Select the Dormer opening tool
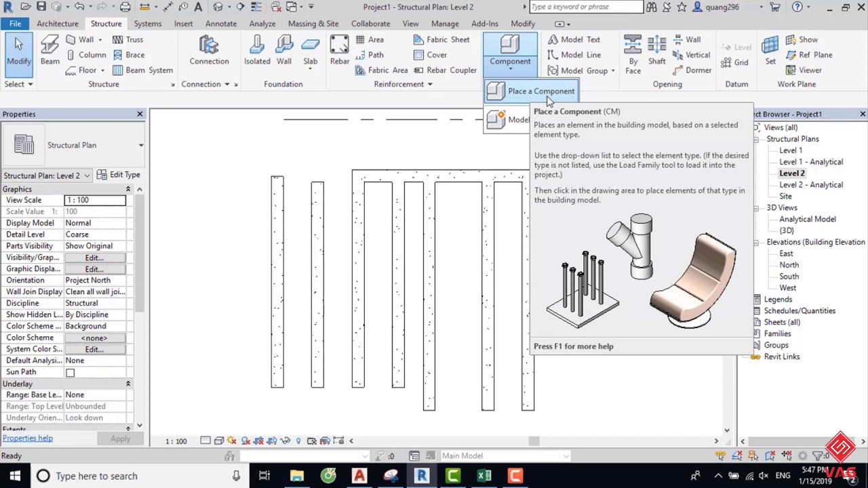This screenshot has width=868, height=488. coord(692,70)
